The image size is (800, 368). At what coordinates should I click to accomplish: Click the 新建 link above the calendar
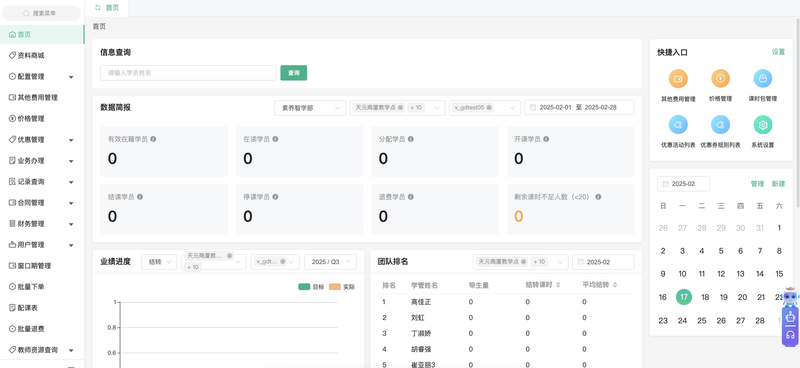[x=778, y=184]
